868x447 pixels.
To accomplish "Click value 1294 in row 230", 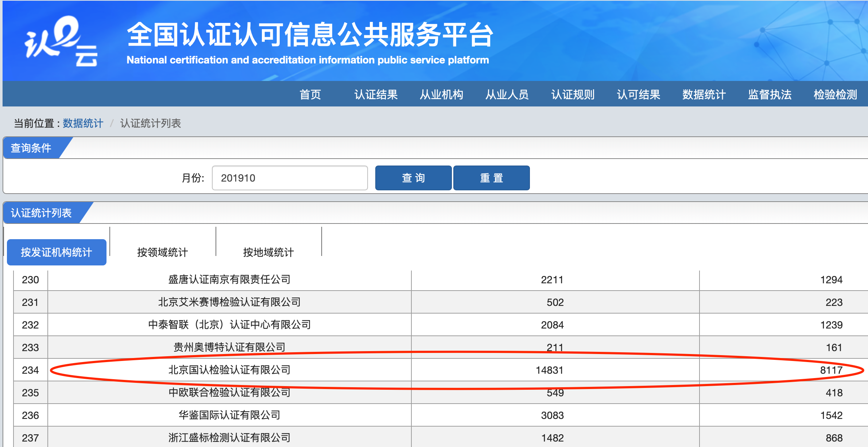I will point(831,280).
